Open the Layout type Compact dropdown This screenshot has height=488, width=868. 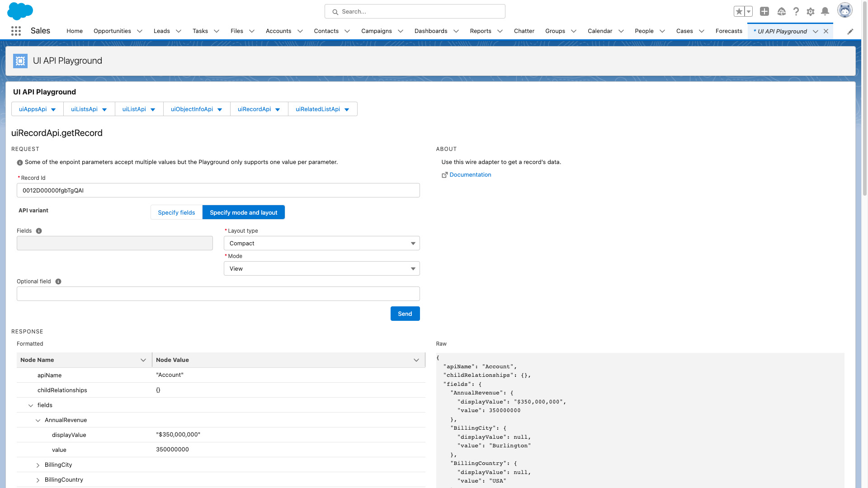click(321, 243)
